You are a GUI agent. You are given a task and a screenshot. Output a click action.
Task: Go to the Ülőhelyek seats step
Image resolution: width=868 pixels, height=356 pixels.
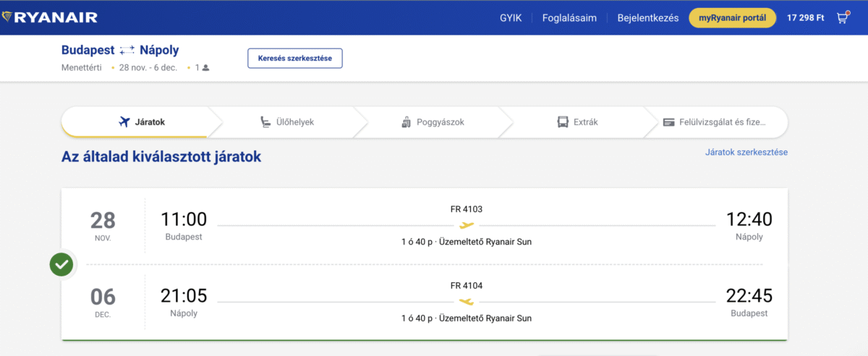point(287,122)
